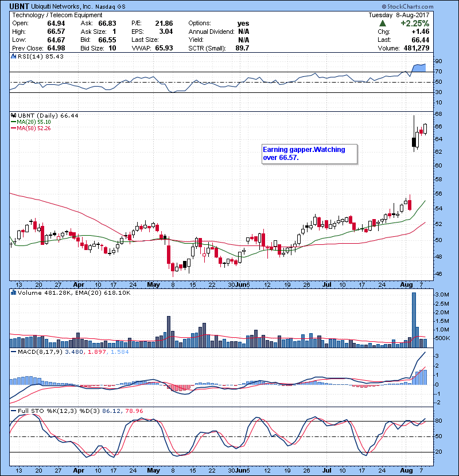The image size is (459, 476).
Task: Select the Open value 64.94
Action: (x=56, y=24)
